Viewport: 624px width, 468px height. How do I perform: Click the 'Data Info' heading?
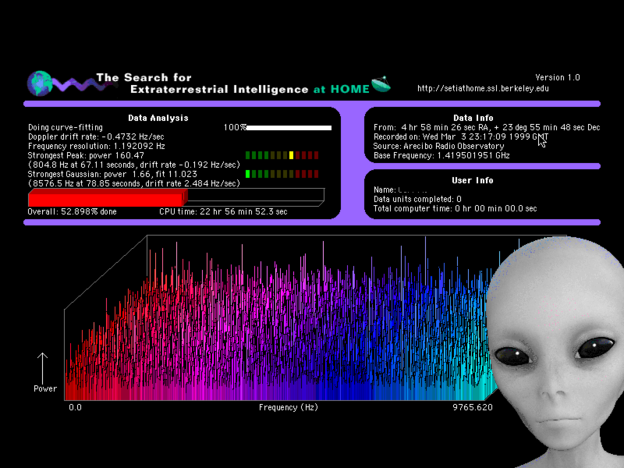[473, 118]
